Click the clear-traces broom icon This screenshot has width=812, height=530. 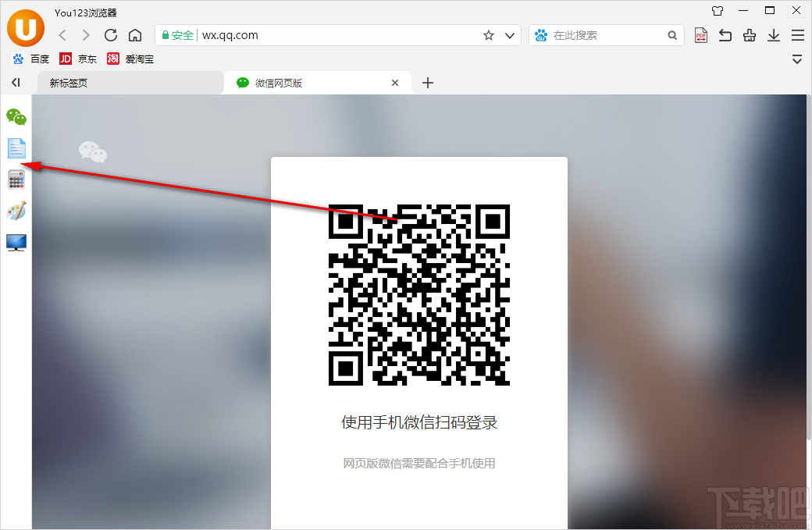coord(750,35)
